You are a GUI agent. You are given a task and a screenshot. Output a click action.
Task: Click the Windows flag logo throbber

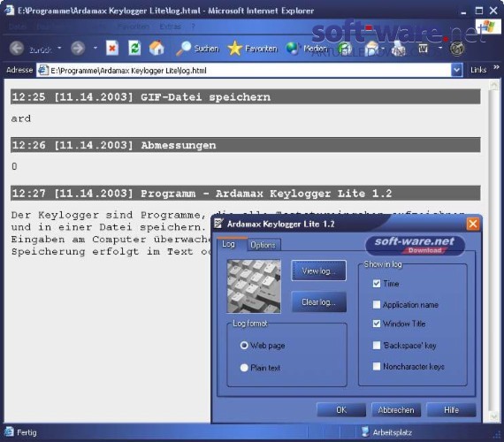[487, 27]
